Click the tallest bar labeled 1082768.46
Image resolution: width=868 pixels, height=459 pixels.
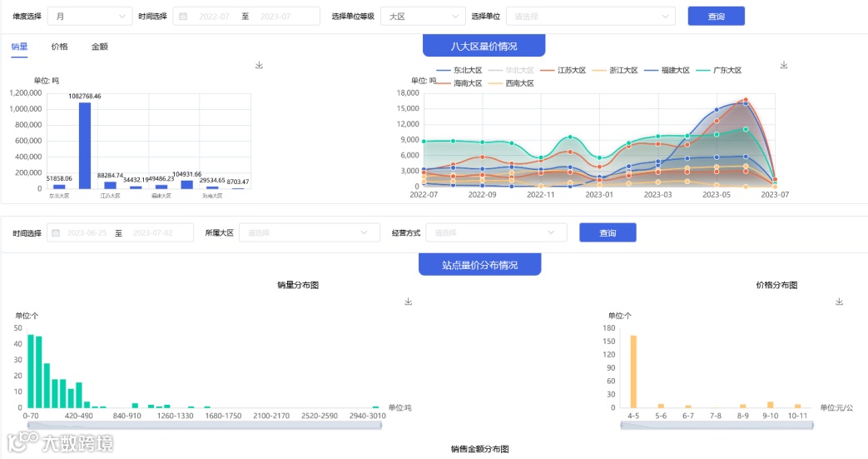[x=85, y=146]
